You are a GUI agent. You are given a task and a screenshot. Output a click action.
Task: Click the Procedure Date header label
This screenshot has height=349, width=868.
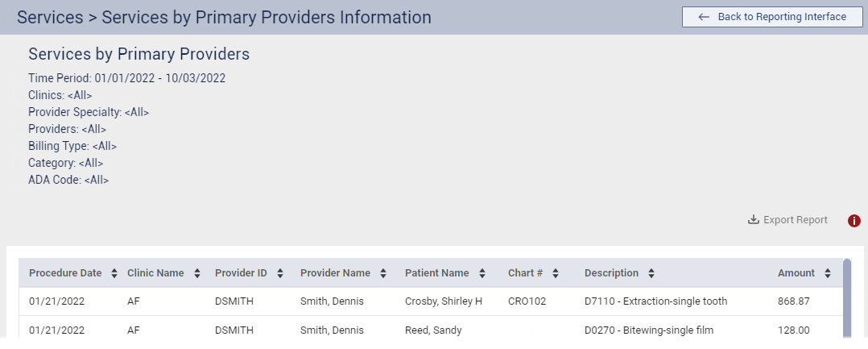[x=65, y=273]
